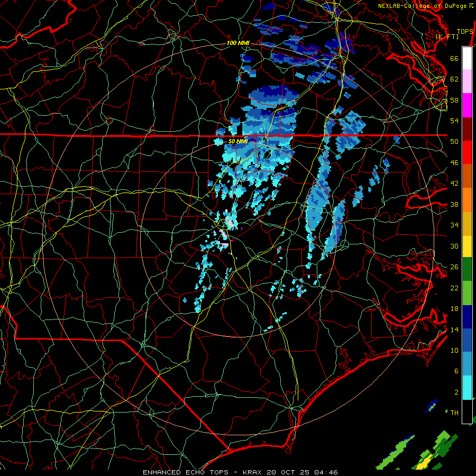Image resolution: width=476 pixels, height=476 pixels.
Task: Click the orange legend segment below 42
Action: (467, 199)
